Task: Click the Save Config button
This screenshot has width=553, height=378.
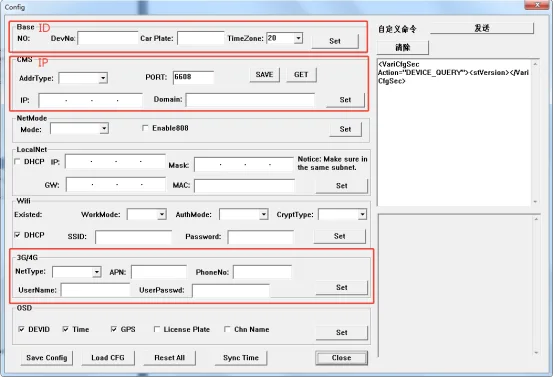Action: point(47,358)
